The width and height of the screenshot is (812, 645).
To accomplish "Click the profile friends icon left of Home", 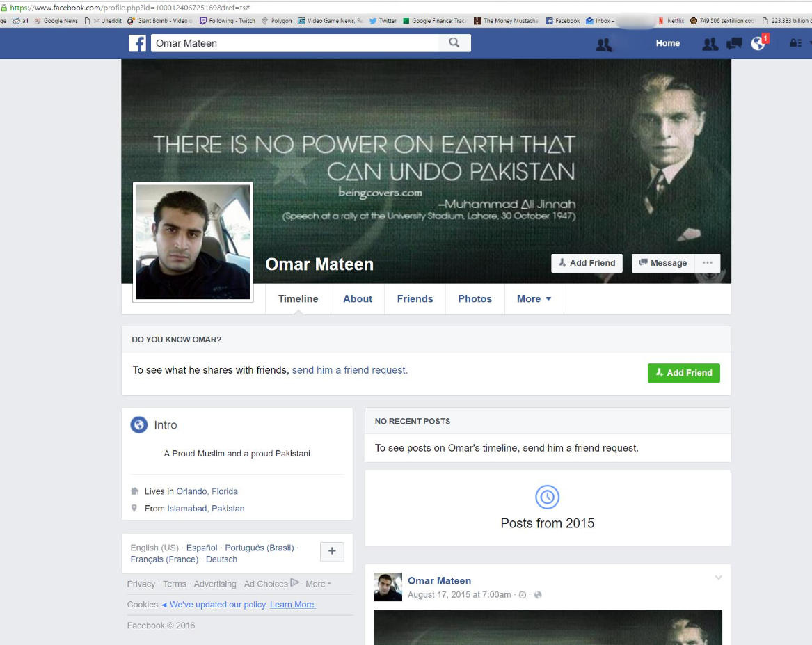I will pos(603,45).
